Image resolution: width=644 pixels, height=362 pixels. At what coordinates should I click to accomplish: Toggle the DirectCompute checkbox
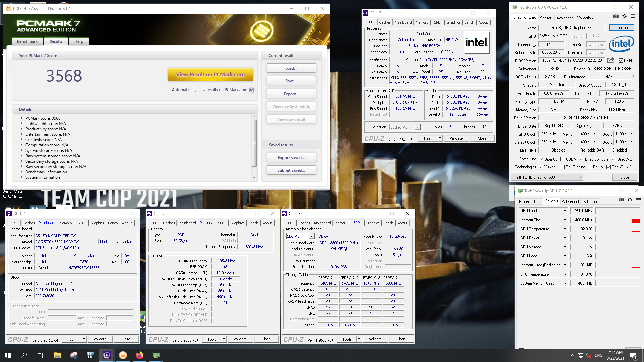(582, 159)
